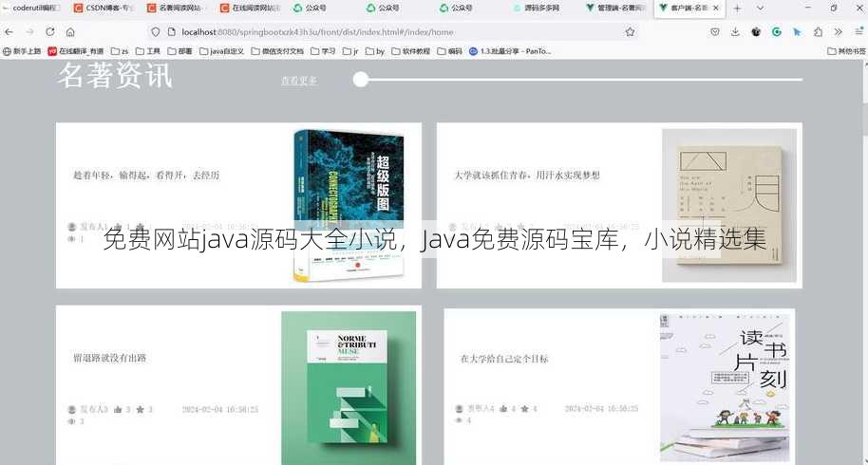Screen dimensions: 868x465
Task: Open the browser home page icon
Action: point(70,32)
